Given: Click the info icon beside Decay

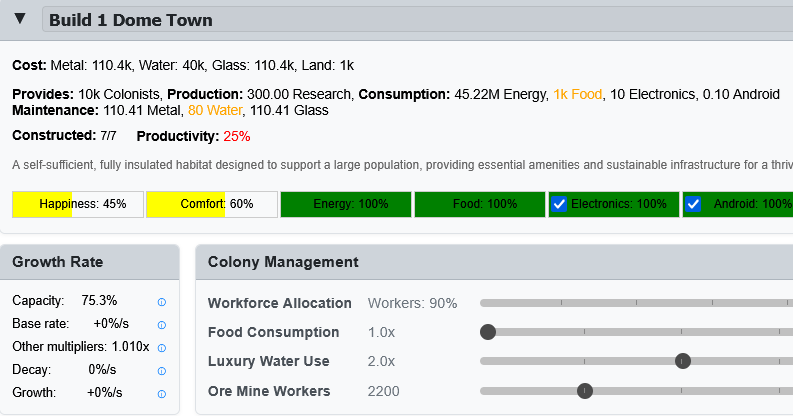Looking at the screenshot, I should click(162, 370).
